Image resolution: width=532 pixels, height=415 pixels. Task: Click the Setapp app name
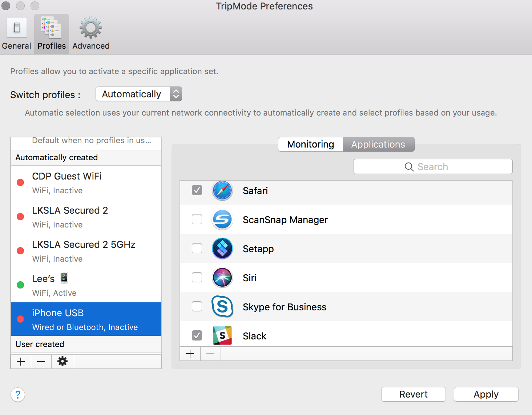click(x=258, y=249)
